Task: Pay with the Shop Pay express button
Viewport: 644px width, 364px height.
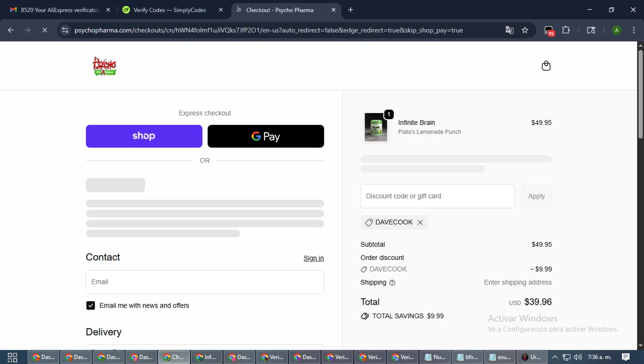Action: click(x=144, y=136)
